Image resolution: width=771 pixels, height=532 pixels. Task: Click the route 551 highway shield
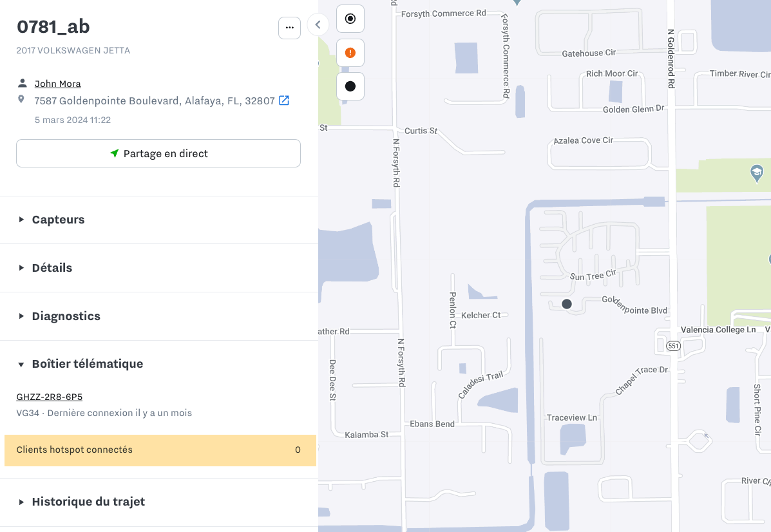tap(674, 346)
